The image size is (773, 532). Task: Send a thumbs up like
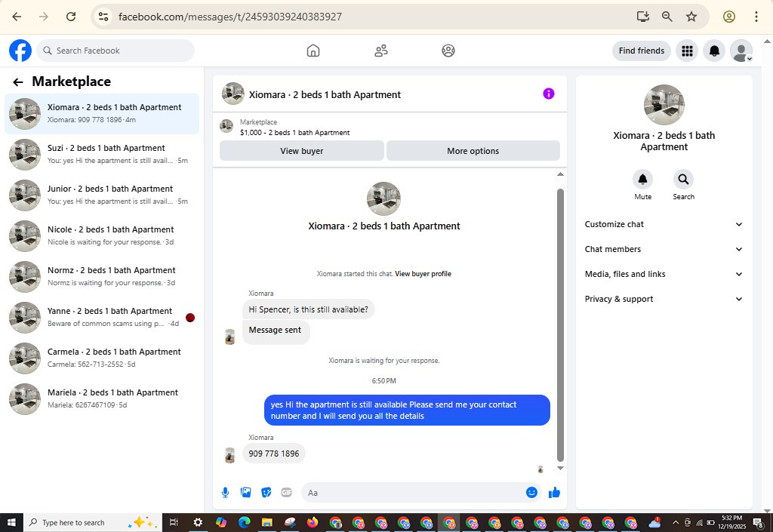pos(554,493)
